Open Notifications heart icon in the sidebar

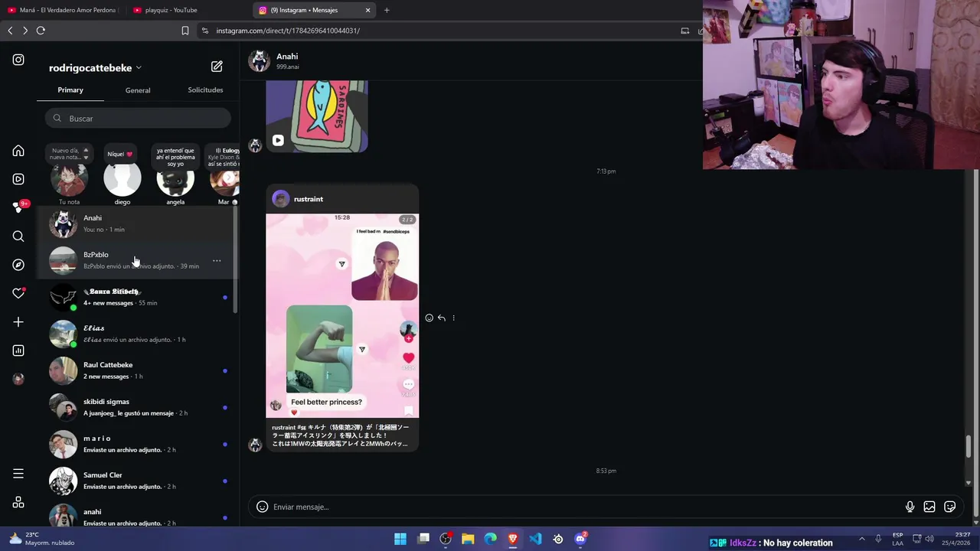click(x=18, y=293)
